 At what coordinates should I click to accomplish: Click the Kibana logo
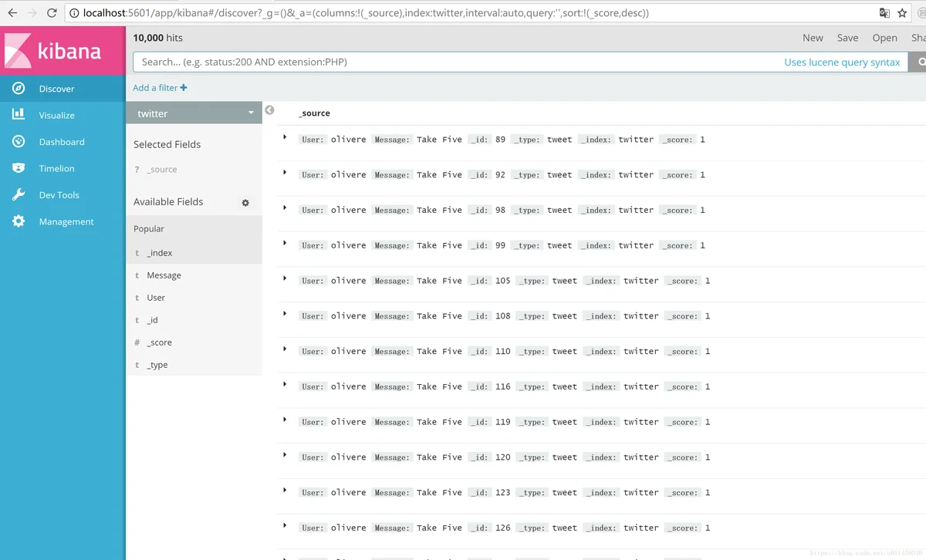point(63,51)
